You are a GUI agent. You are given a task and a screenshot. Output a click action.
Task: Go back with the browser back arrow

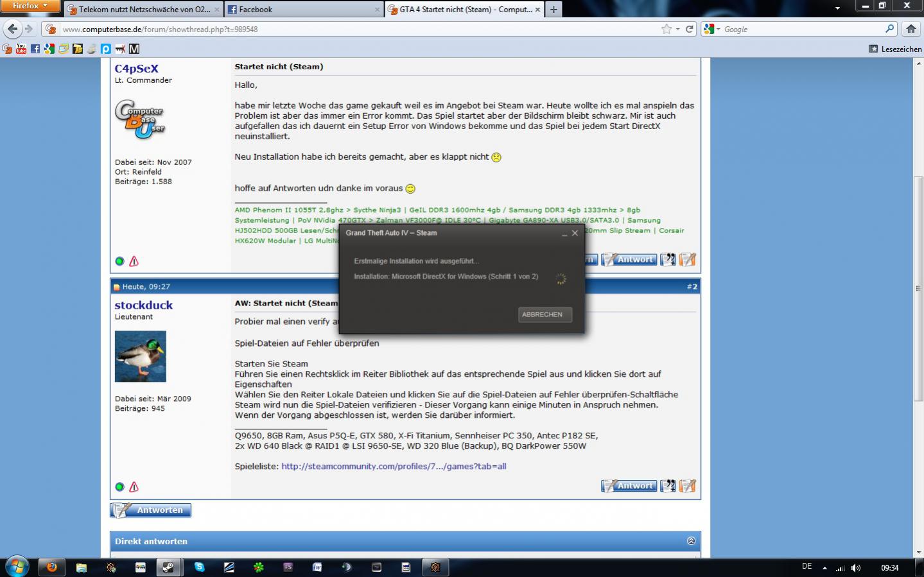(13, 29)
